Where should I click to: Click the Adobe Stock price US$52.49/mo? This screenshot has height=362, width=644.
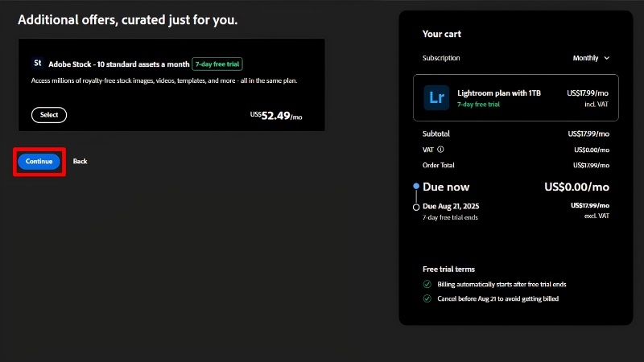276,116
